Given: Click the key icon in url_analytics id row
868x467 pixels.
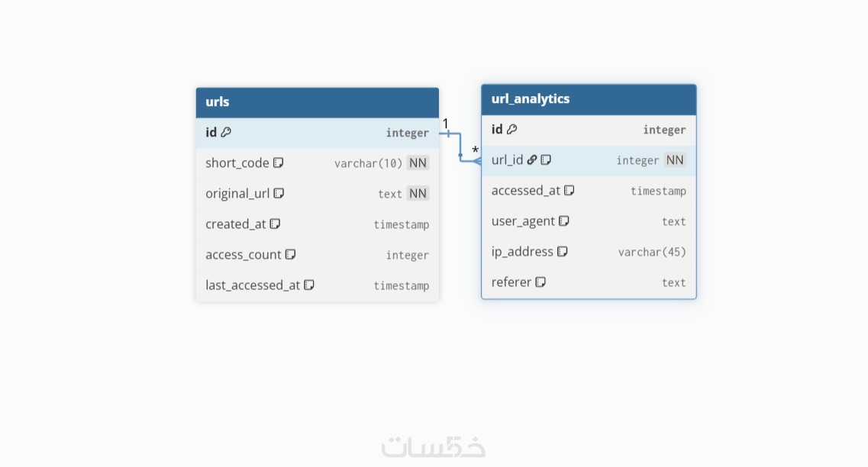Looking at the screenshot, I should tap(511, 130).
